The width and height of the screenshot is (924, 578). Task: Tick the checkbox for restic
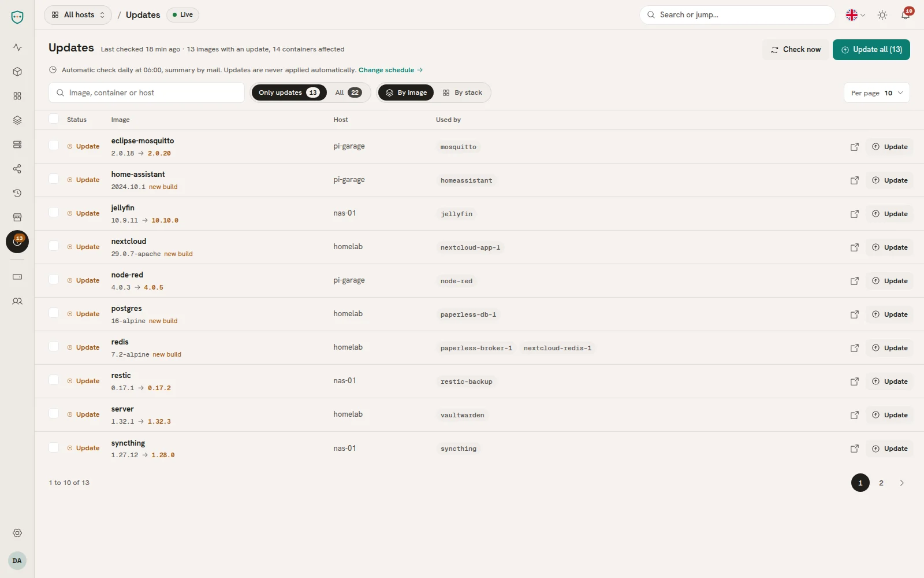point(54,380)
